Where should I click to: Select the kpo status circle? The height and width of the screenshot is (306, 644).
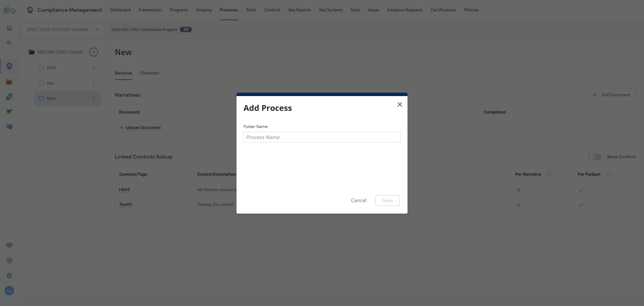41,83
